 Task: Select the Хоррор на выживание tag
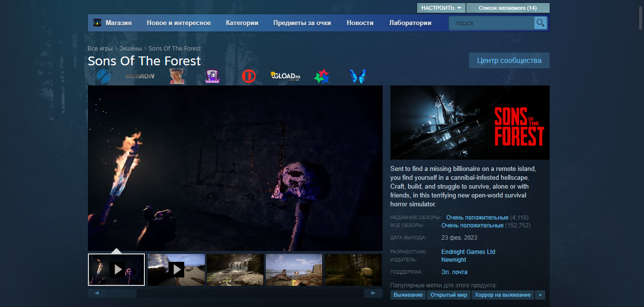pyautogui.click(x=503, y=295)
